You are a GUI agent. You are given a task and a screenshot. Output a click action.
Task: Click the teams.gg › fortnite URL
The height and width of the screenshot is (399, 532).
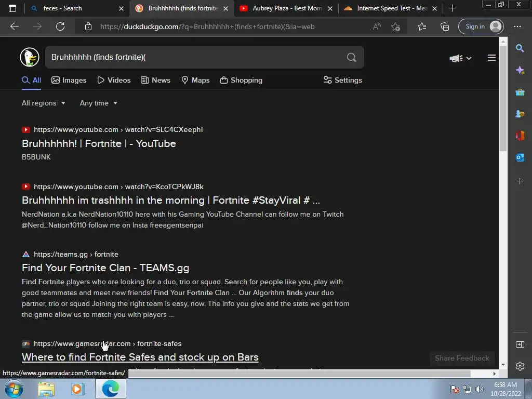point(76,255)
